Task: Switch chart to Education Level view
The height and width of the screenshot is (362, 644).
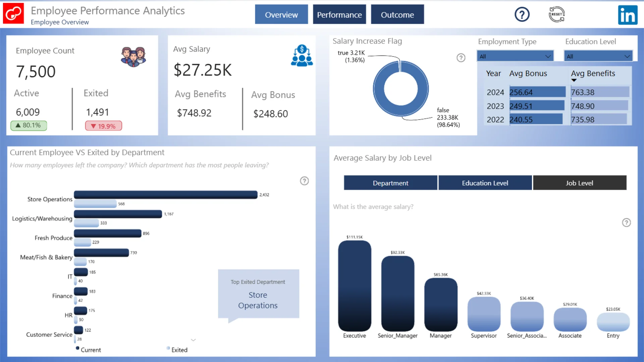Action: 485,183
